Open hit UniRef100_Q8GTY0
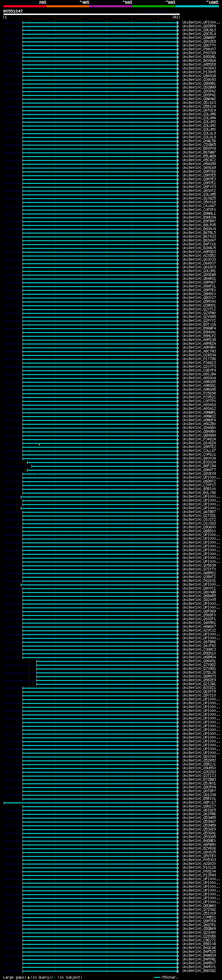Viewport: 222px width, 980px height. coord(199,45)
